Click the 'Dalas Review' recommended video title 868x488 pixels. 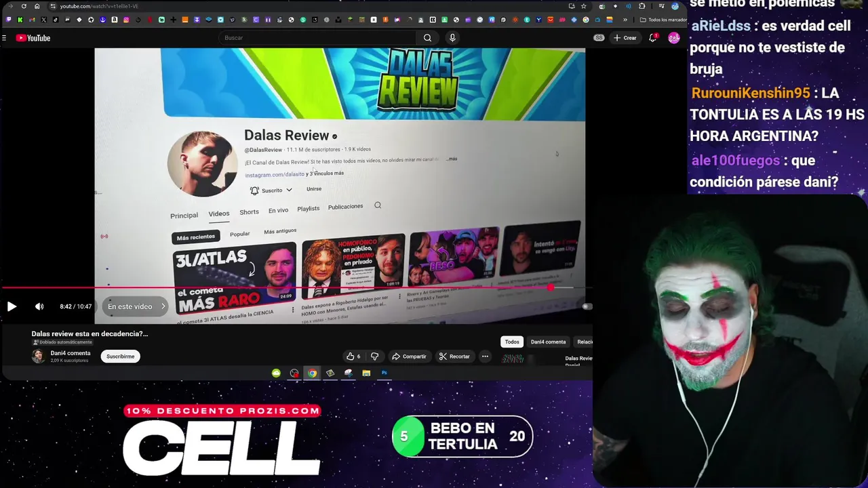pyautogui.click(x=578, y=358)
